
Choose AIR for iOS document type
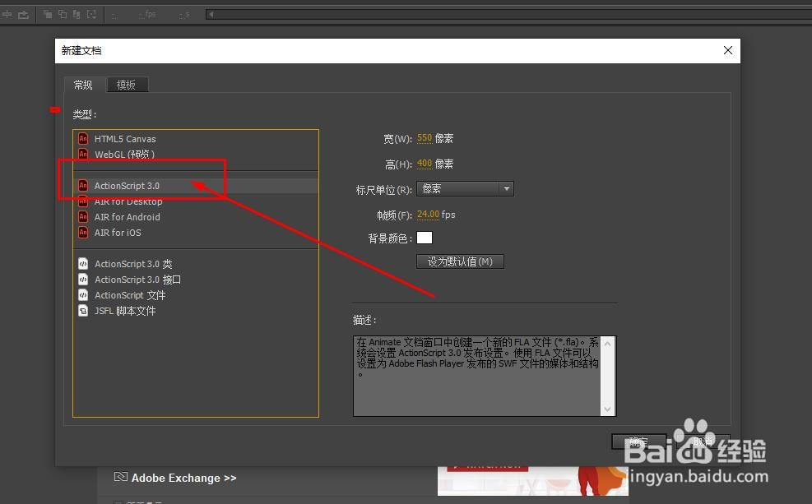pos(196,233)
